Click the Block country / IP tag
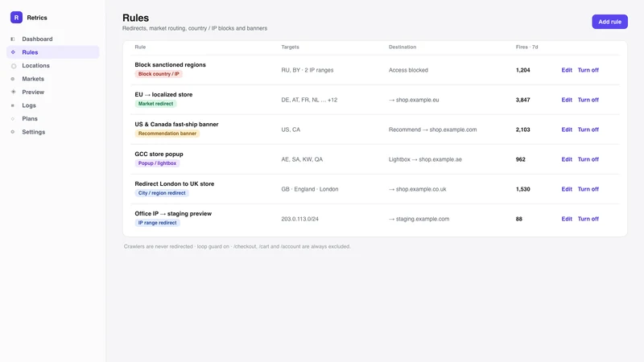This screenshot has height=362, width=644. tap(159, 74)
